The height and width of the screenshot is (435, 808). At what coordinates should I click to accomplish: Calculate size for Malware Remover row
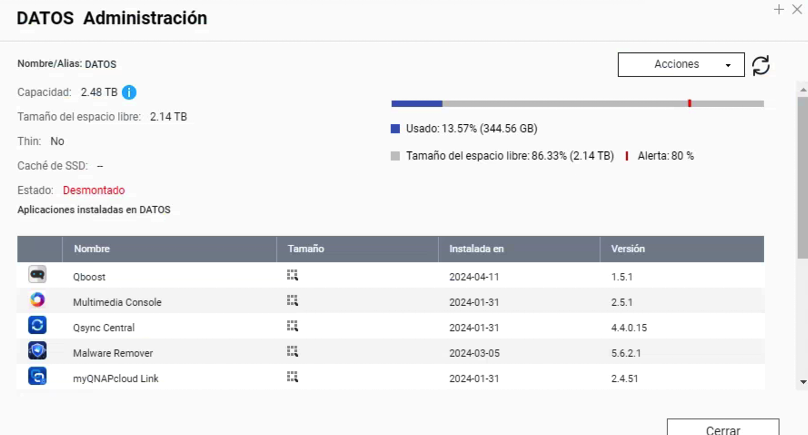(x=293, y=352)
